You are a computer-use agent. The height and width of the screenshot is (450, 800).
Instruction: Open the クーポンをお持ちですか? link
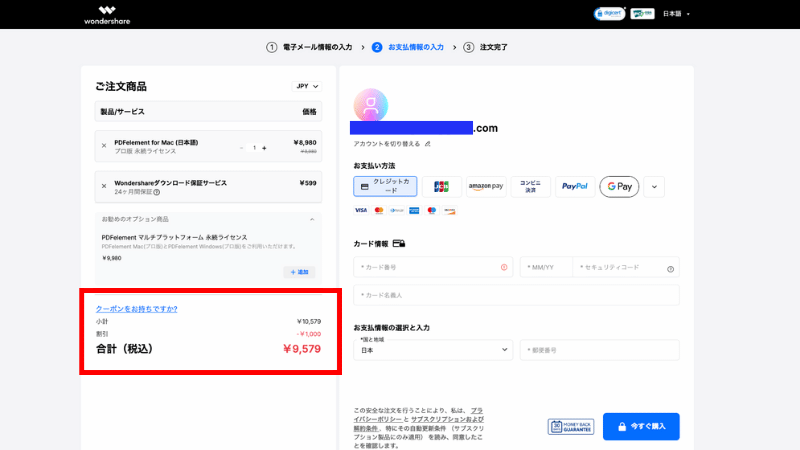(137, 309)
